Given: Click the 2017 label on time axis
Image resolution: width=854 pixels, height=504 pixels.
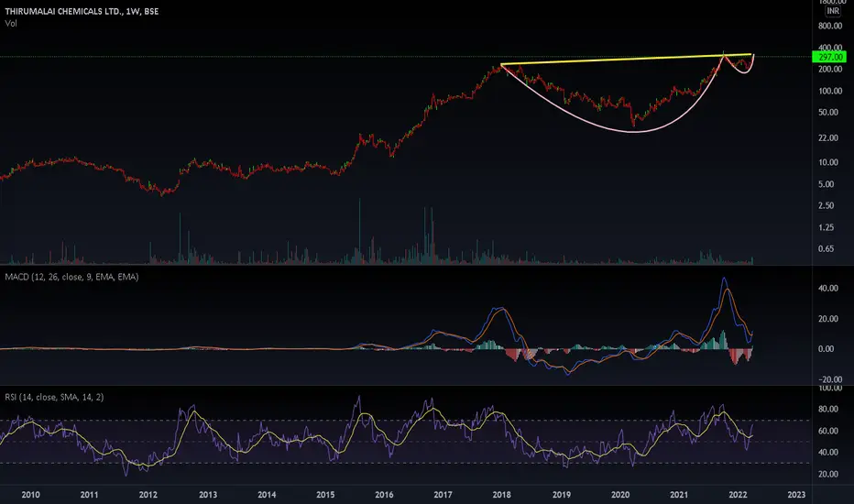Looking at the screenshot, I should (443, 495).
